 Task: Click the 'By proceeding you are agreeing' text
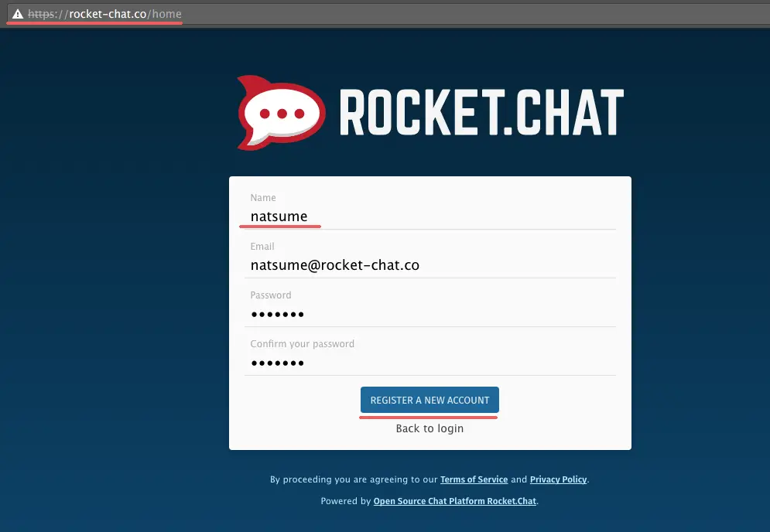(x=354, y=479)
